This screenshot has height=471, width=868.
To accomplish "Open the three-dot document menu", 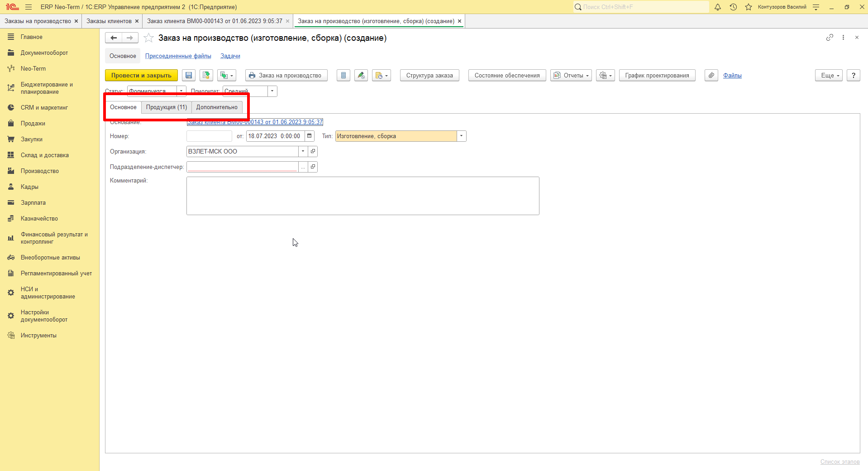I will point(843,38).
